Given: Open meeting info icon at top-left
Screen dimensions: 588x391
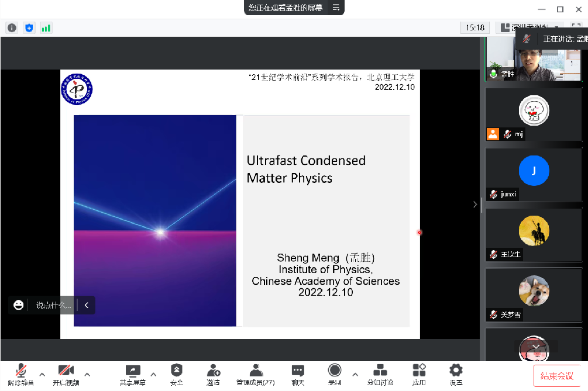Looking at the screenshot, I should pos(12,27).
